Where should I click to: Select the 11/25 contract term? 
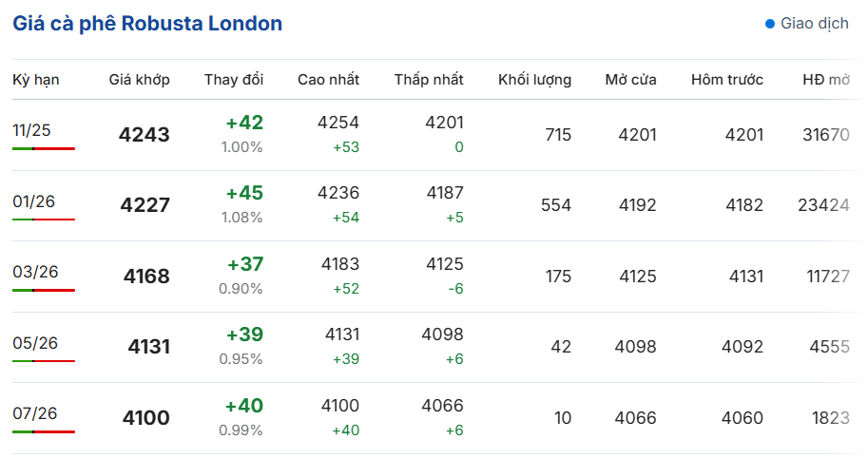pos(31,130)
